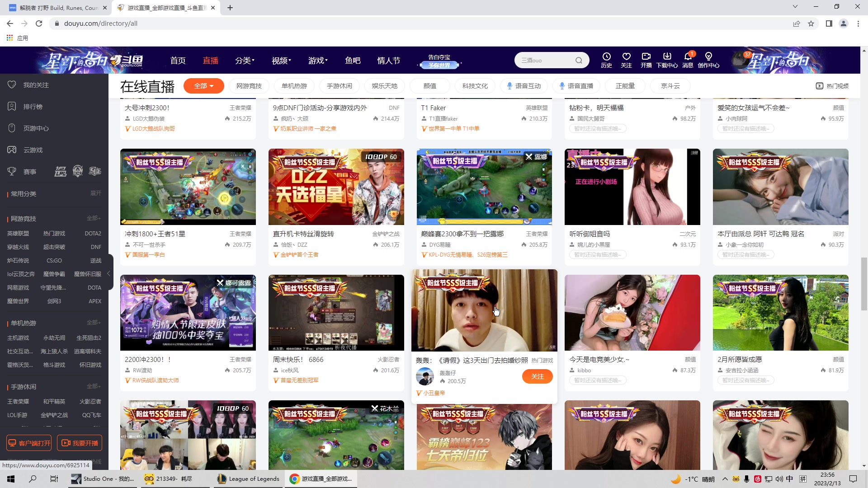Open a new browser tab

(x=230, y=8)
